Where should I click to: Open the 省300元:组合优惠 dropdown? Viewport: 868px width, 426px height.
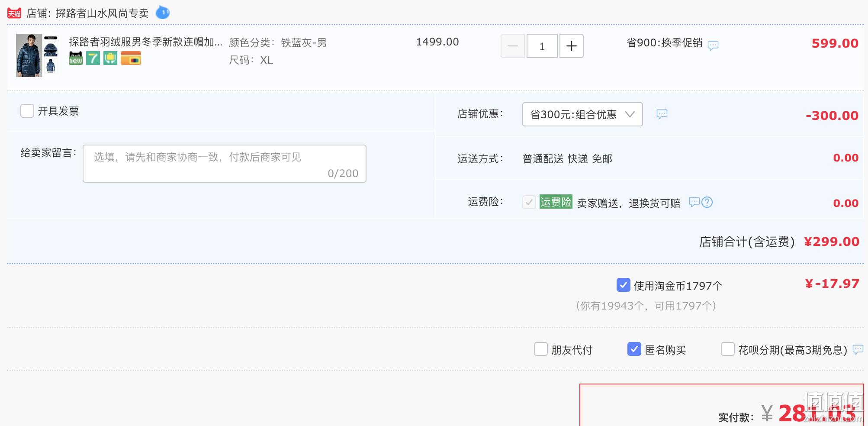(x=582, y=114)
